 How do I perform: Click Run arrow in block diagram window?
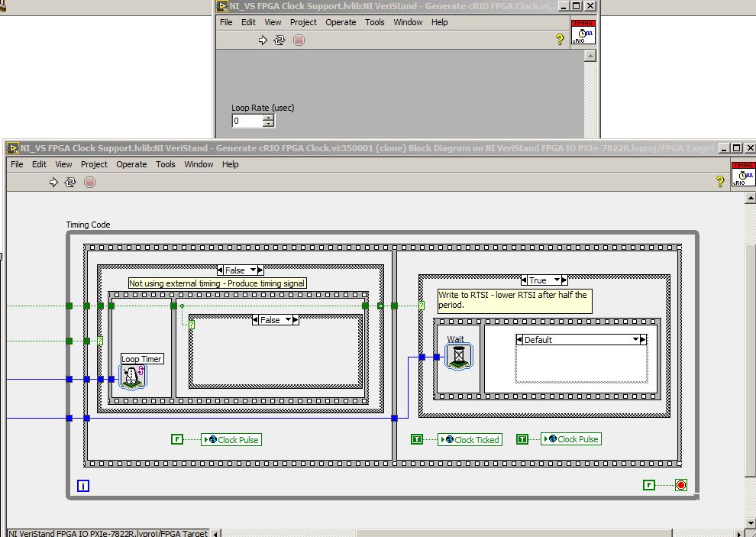tap(53, 183)
